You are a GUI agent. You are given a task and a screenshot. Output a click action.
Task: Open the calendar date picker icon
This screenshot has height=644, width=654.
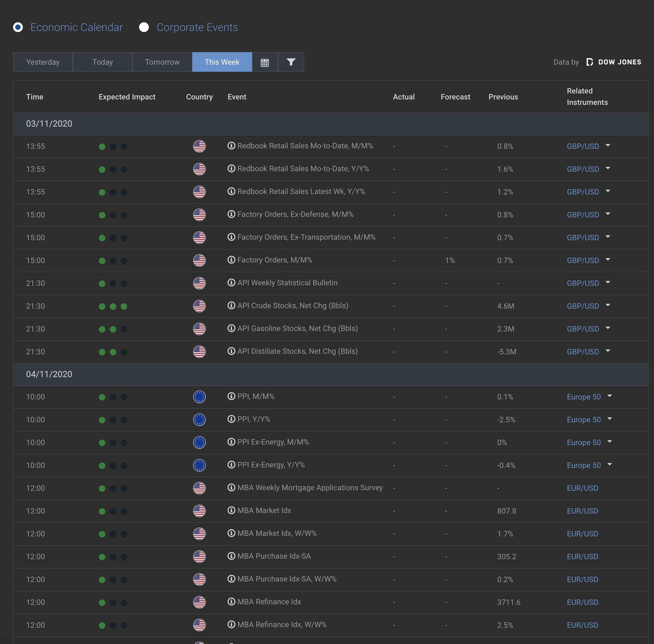pyautogui.click(x=265, y=62)
